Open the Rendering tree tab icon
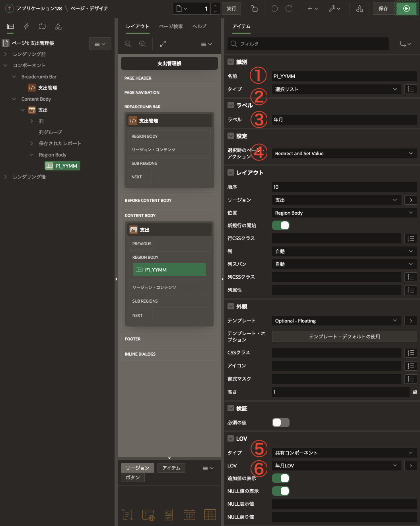Image resolution: width=420 pixels, height=526 pixels. point(10,26)
